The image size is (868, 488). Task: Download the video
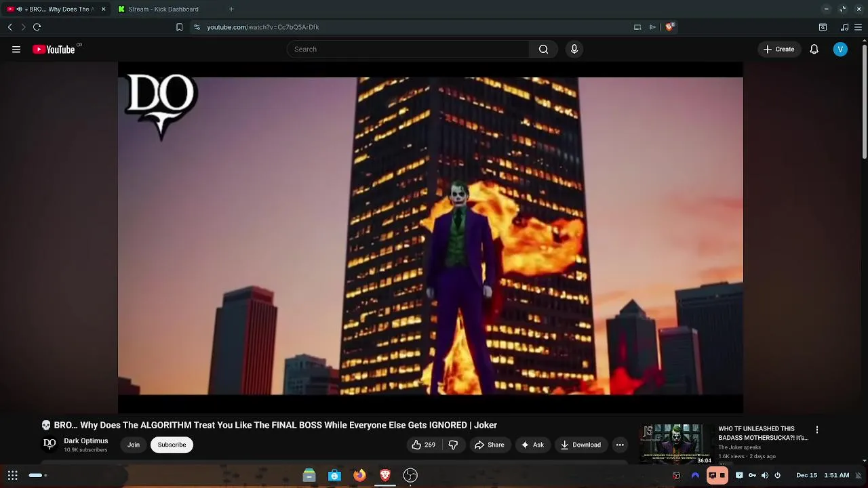(x=580, y=445)
